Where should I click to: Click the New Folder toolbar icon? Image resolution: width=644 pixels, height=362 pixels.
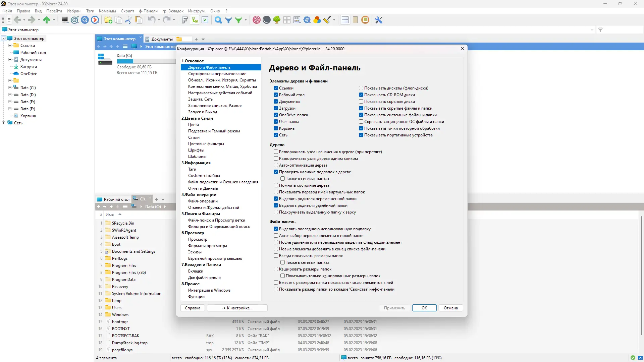108,20
